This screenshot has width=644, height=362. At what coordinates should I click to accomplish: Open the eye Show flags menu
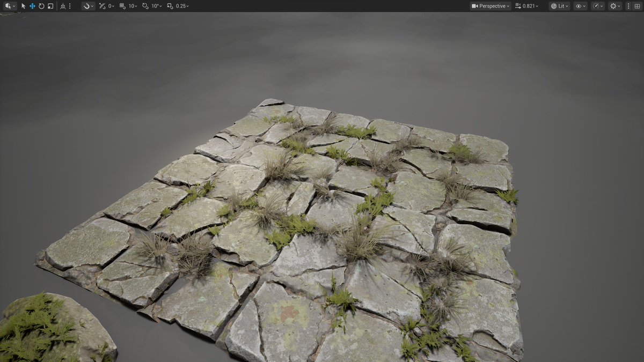[580, 6]
